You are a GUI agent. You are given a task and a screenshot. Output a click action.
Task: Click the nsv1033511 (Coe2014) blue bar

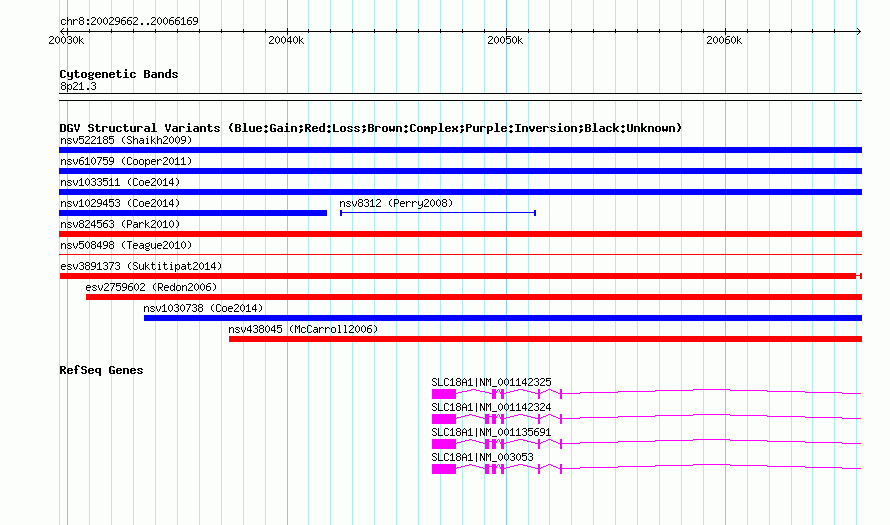(460, 192)
